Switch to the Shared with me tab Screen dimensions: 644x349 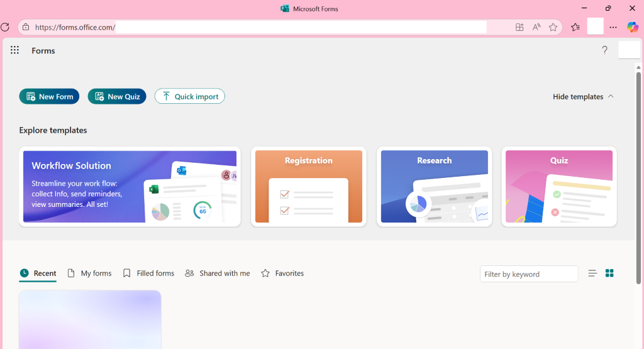[217, 274]
